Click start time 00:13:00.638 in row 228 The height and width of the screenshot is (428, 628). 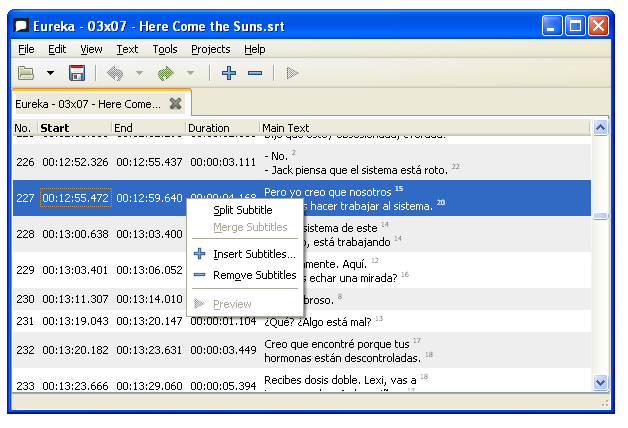(x=75, y=234)
